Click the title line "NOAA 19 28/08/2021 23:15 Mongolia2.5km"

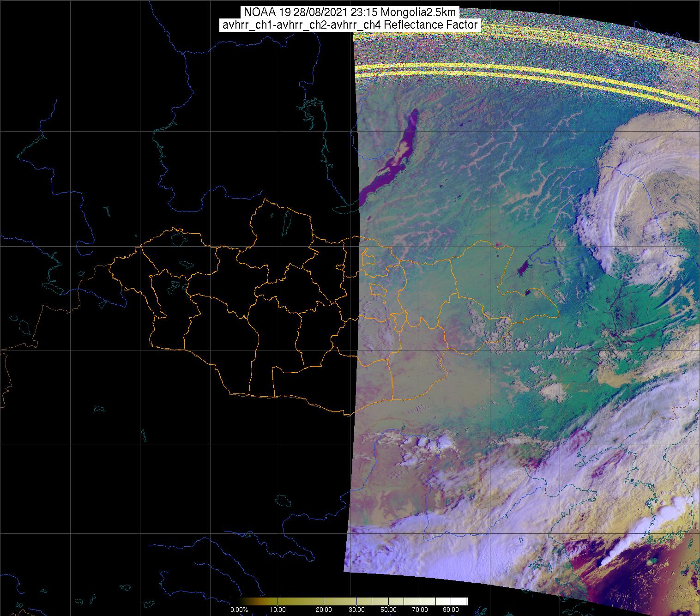[x=350, y=13]
